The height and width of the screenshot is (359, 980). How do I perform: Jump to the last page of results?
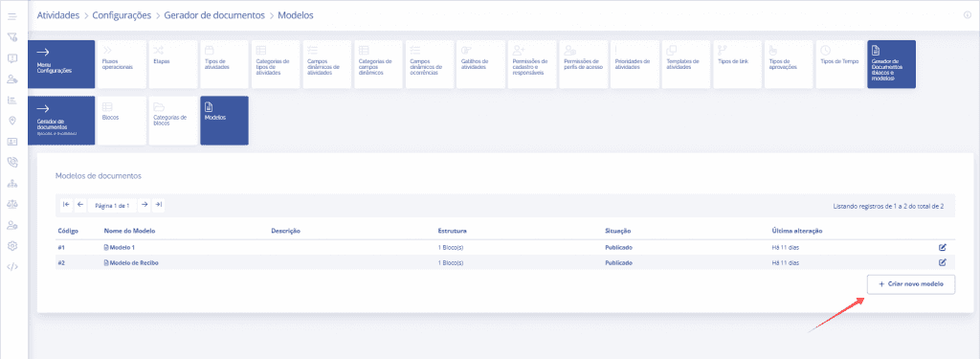tap(159, 205)
